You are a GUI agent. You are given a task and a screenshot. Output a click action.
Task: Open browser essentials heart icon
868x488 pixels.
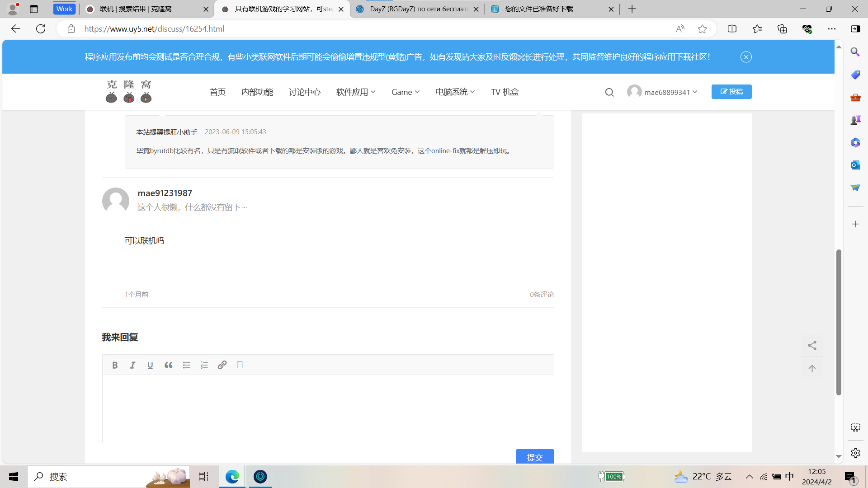[807, 29]
